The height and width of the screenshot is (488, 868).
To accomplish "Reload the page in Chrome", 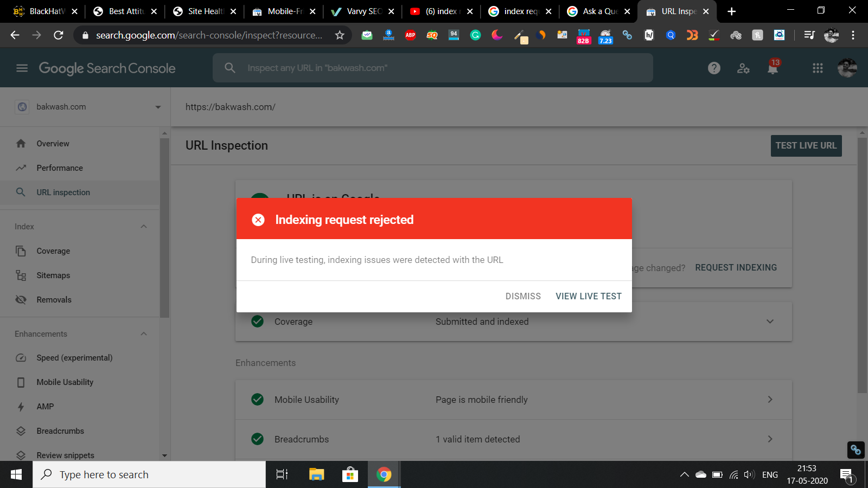I will [x=59, y=35].
